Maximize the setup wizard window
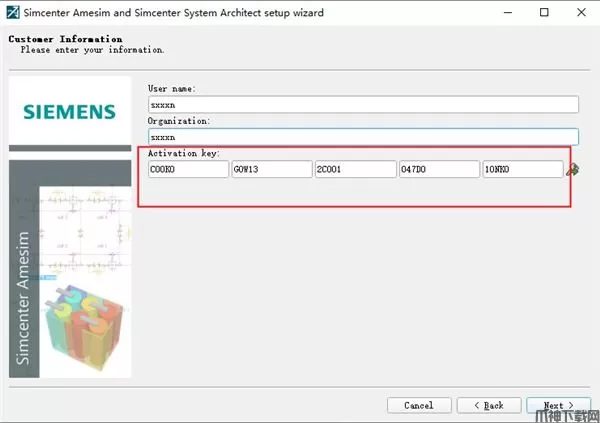This screenshot has width=600, height=423. [543, 13]
